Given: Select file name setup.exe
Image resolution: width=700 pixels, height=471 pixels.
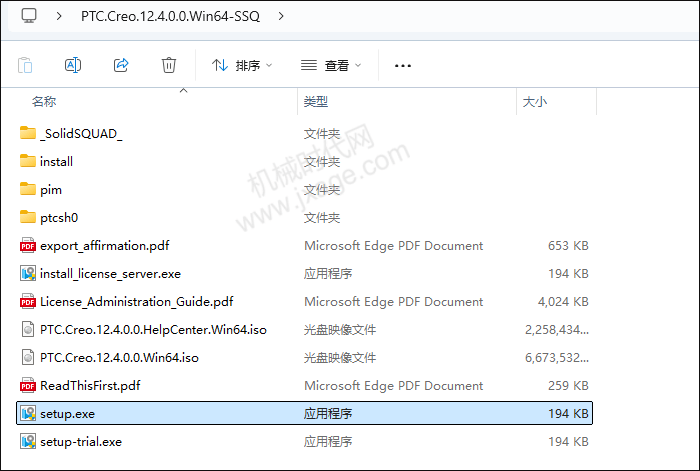Looking at the screenshot, I should click(67, 414).
